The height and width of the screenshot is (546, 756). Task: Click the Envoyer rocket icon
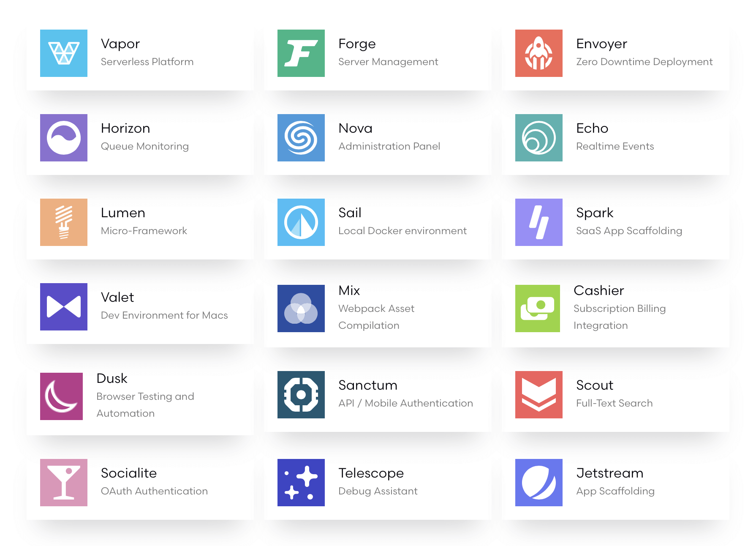point(539,53)
